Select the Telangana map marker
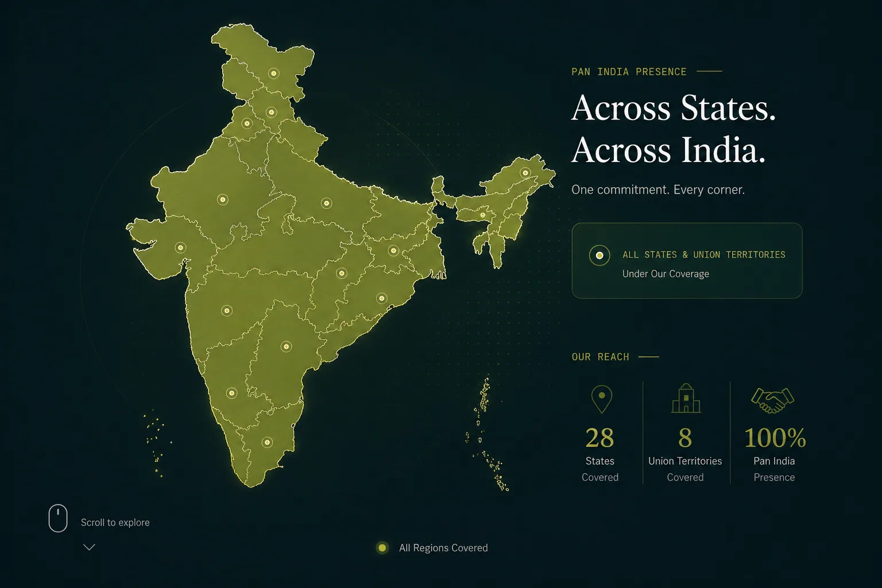Screen dimensions: 882x588 286,347
